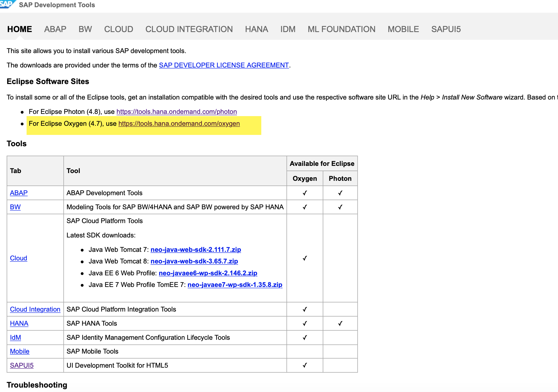Image resolution: width=558 pixels, height=392 pixels.
Task: Follow the Eclipse Oxygen software site URL
Action: point(179,124)
